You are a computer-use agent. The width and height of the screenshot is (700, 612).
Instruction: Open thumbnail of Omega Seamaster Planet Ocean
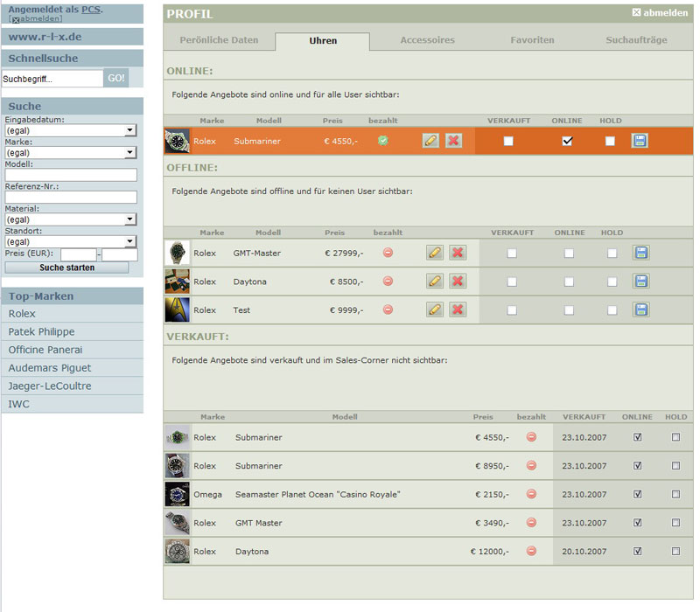(178, 494)
